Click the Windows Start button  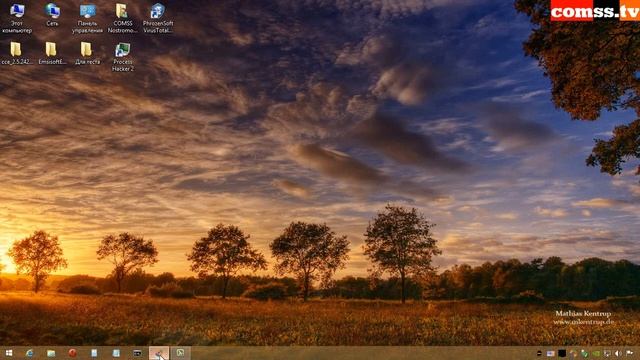(9, 353)
